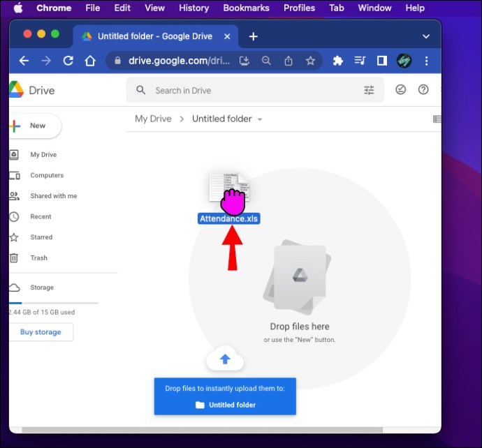The height and width of the screenshot is (448, 482).
Task: Click the Search in Drive field
Action: coord(255,90)
